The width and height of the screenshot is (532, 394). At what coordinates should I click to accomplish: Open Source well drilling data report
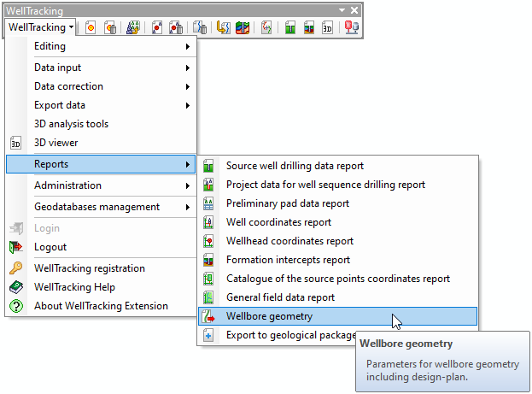338,166
